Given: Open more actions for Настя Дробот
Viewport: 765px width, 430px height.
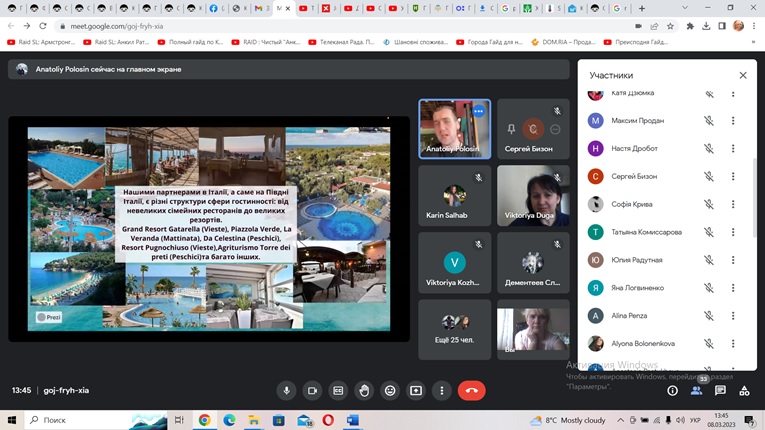Looking at the screenshot, I should pyautogui.click(x=733, y=148).
